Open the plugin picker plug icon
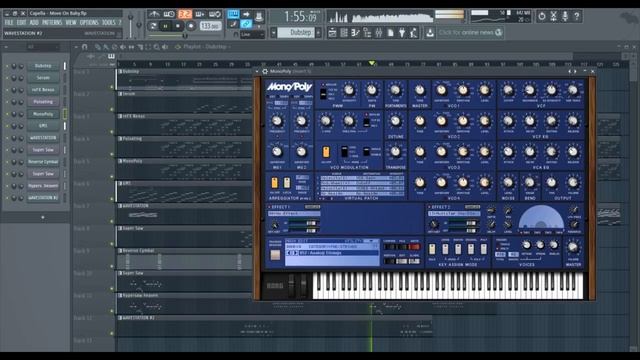Viewport: 640px width, 360px height. [x=402, y=33]
